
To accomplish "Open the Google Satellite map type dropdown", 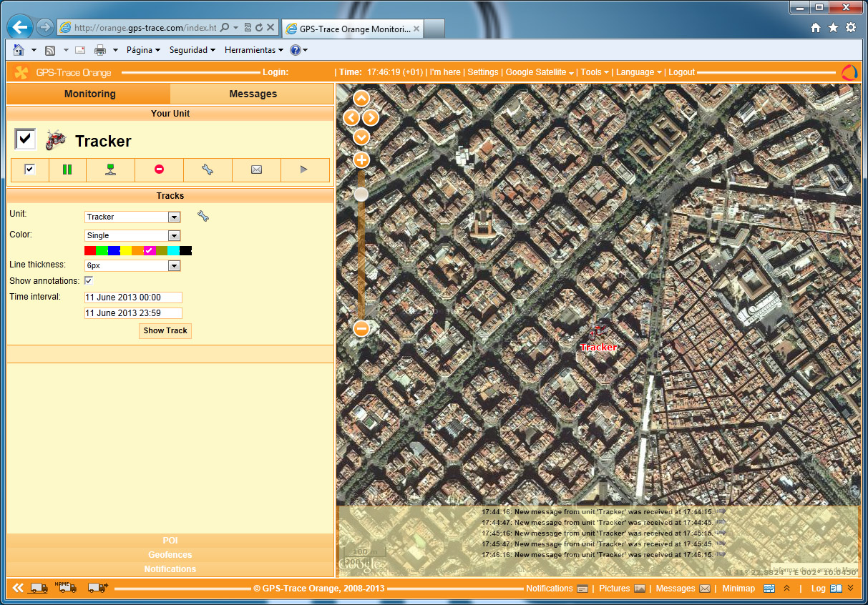I will click(x=540, y=72).
